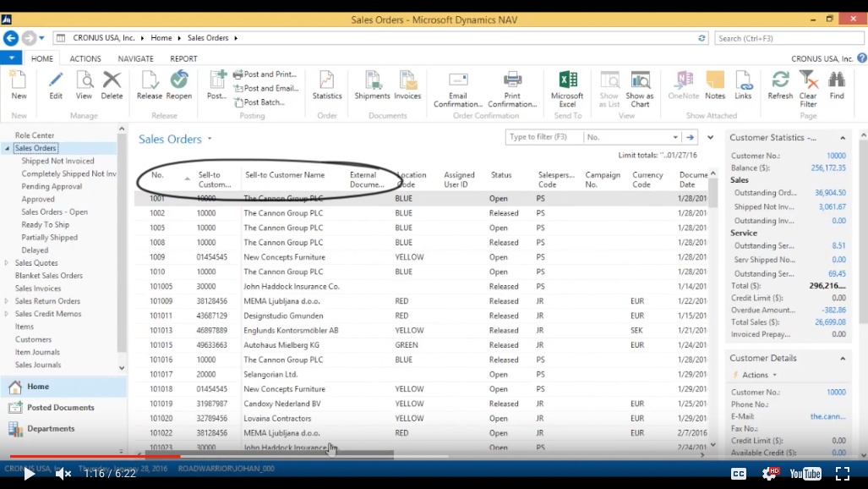This screenshot has height=489, width=868.
Task: Sort by Sell-to Customer Name column
Action: 285,175
